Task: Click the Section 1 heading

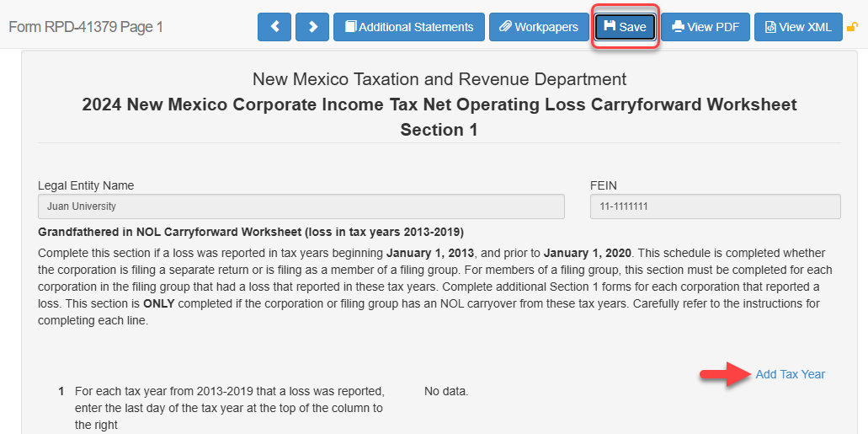Action: click(x=439, y=130)
